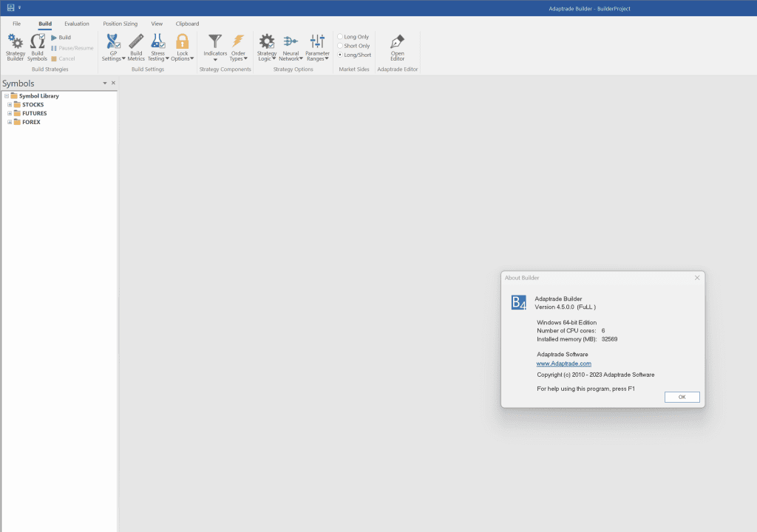Open the Adaptrade Open Editor pen icon
Viewport: 757px width, 532px height.
click(x=397, y=42)
